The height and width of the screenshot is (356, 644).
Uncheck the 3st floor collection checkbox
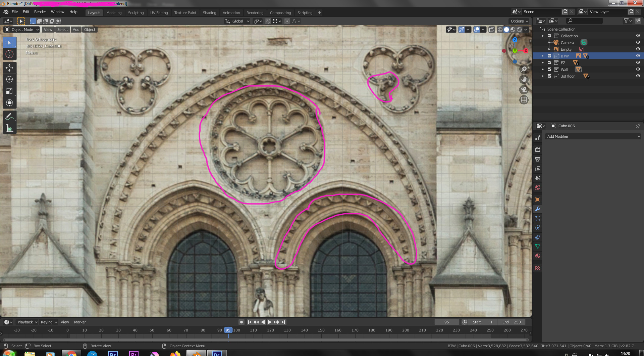(549, 76)
